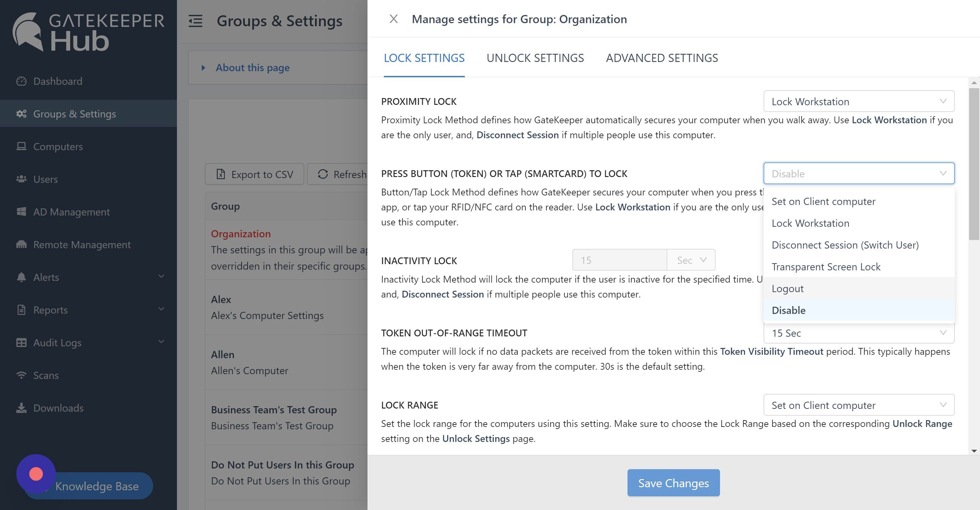Click the settings panel vertical scrollbar thumb
Screen dimensions: 980x510
point(974,164)
